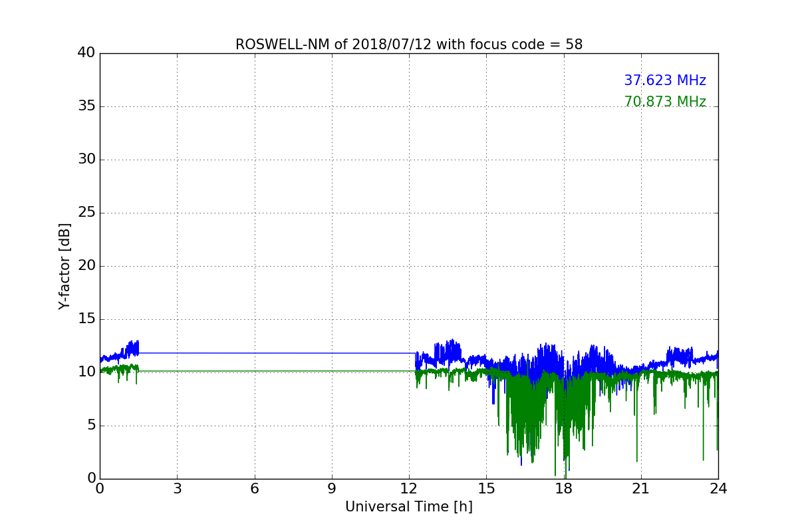Click the Universal Time [h] axis label

coord(409,507)
